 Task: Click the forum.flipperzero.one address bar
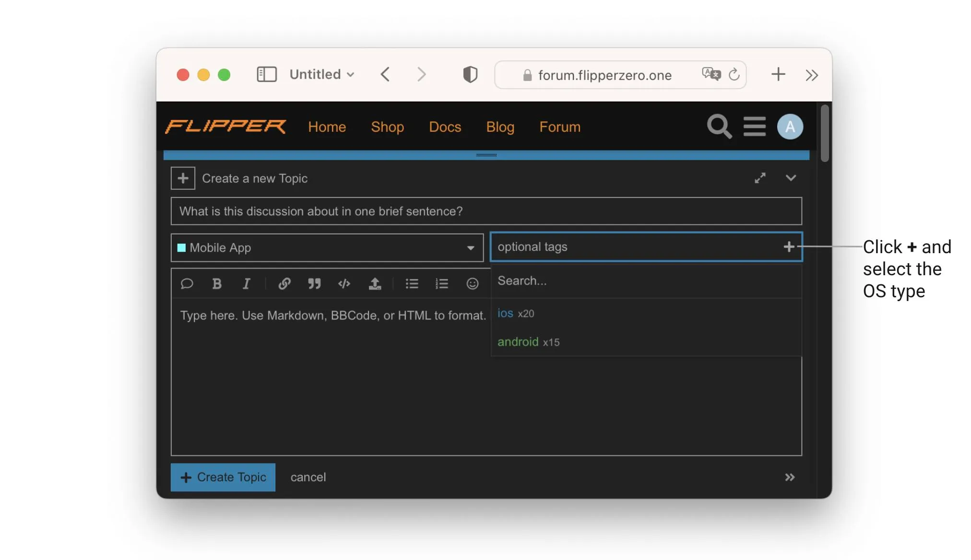point(620,75)
